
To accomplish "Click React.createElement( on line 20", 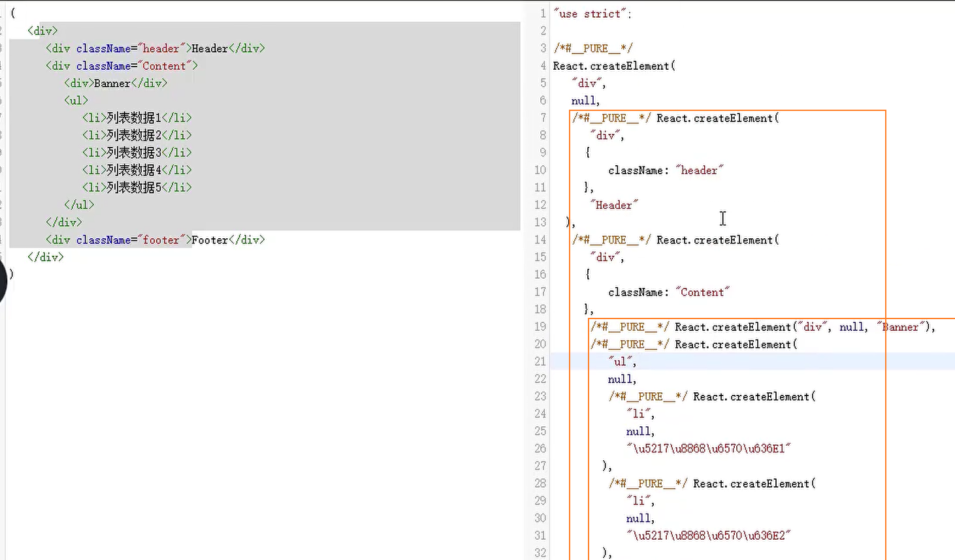I will coord(736,345).
